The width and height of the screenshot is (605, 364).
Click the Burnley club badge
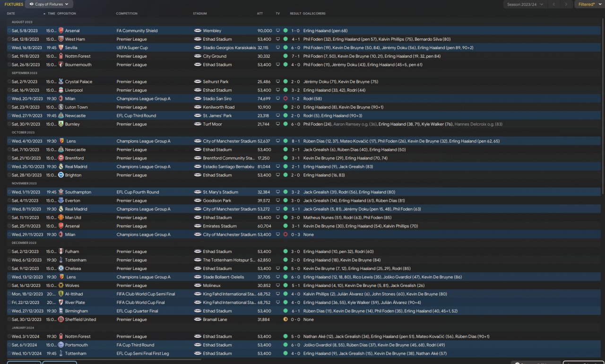61,124
